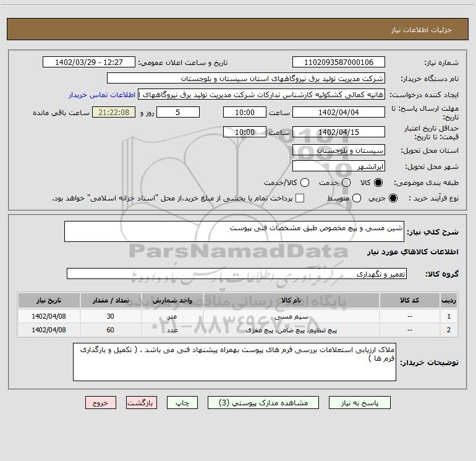The image size is (476, 461).
Task: Click the چاپ print button
Action: (x=182, y=403)
